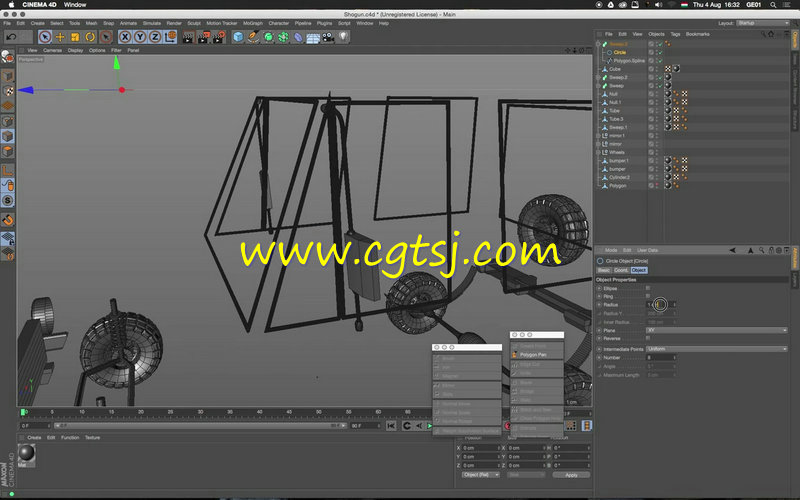Open the spline Pen tool icon
The width and height of the screenshot is (800, 500).
(x=253, y=37)
